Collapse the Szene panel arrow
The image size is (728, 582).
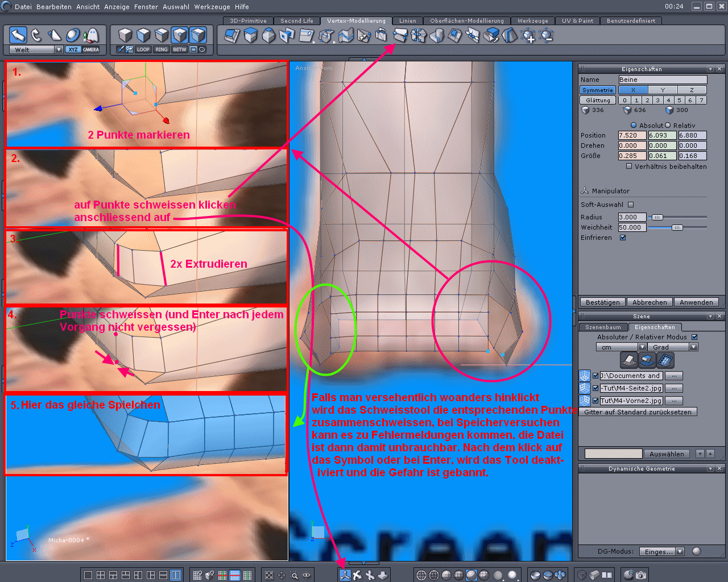coord(710,316)
